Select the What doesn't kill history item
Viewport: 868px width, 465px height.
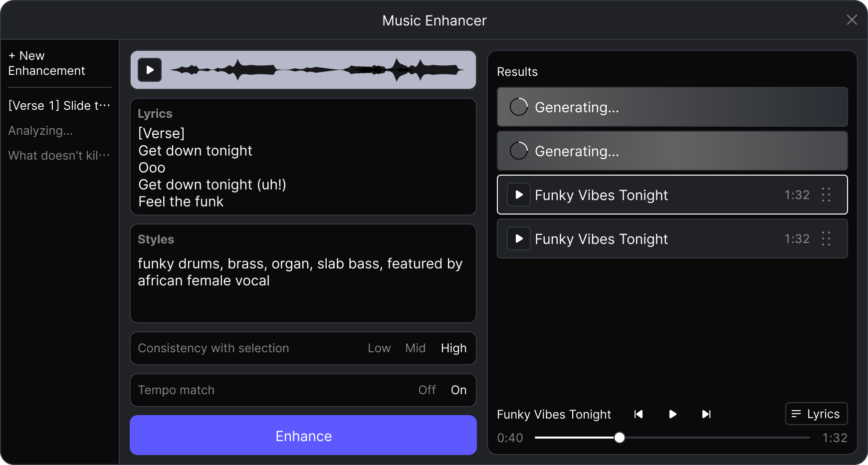59,156
